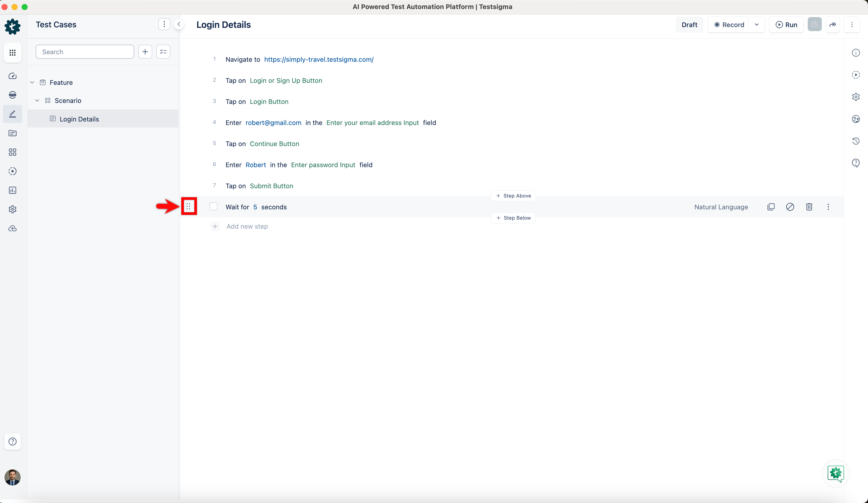Open the history clock icon in right panel
Screen dimensions: 868x503
point(856,141)
